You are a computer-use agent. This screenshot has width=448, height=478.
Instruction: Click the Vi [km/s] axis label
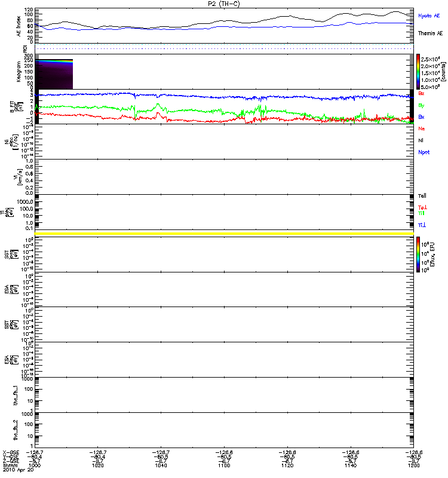[x=18, y=177]
